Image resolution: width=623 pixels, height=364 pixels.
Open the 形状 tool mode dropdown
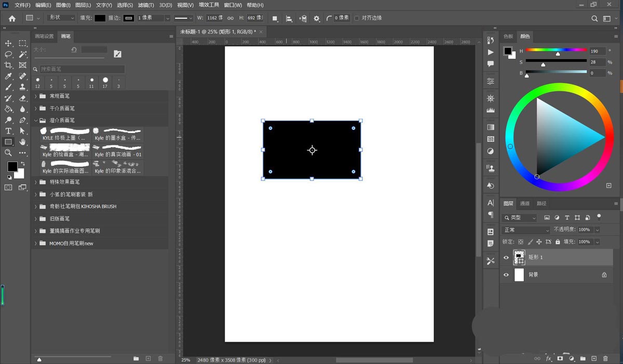61,18
